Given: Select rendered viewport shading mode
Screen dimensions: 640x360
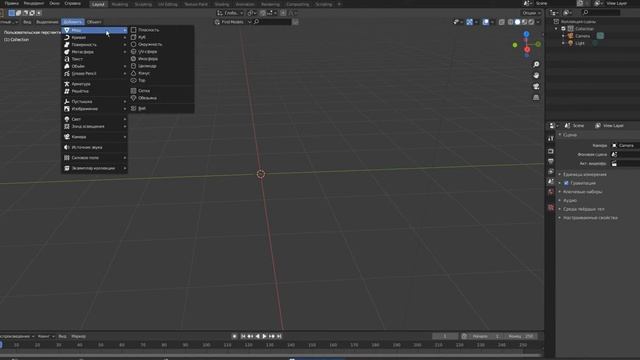Looking at the screenshot, I should pyautogui.click(x=531, y=22).
